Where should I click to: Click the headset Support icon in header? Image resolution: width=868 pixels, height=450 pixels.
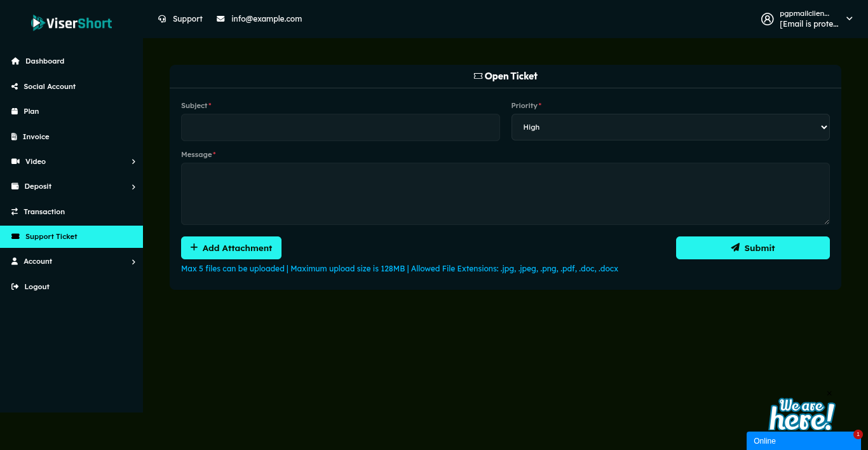(162, 19)
